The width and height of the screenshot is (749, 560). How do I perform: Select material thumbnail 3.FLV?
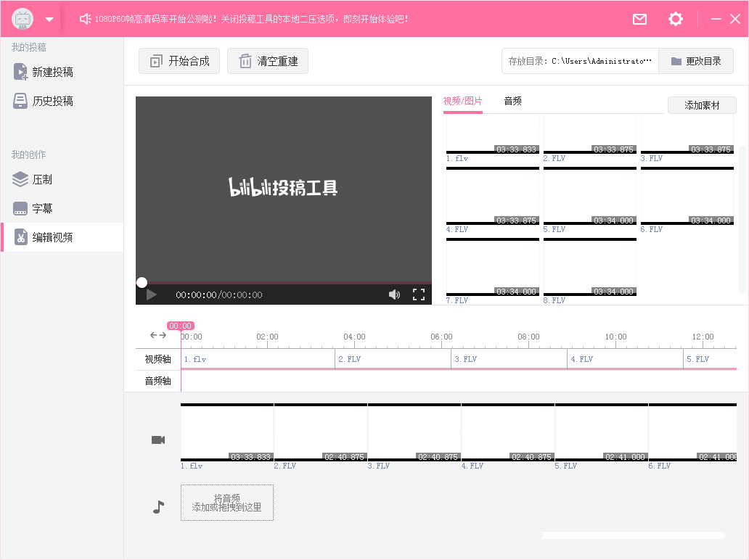coord(687,134)
